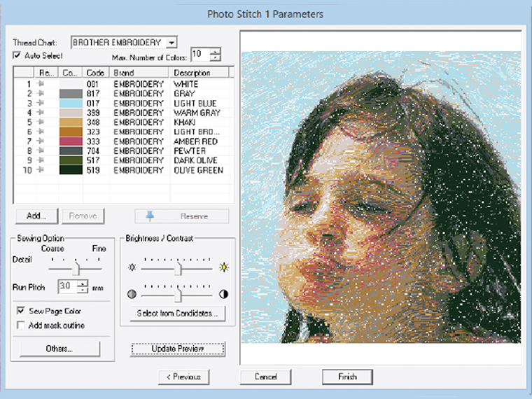Click the Max. Number of Colors field
This screenshot has width=532, height=399.
pos(200,55)
